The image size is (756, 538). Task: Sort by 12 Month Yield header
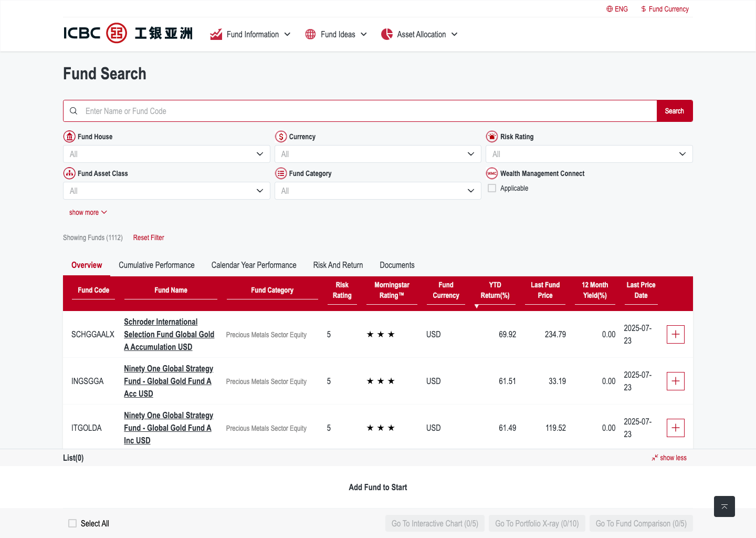595,290
